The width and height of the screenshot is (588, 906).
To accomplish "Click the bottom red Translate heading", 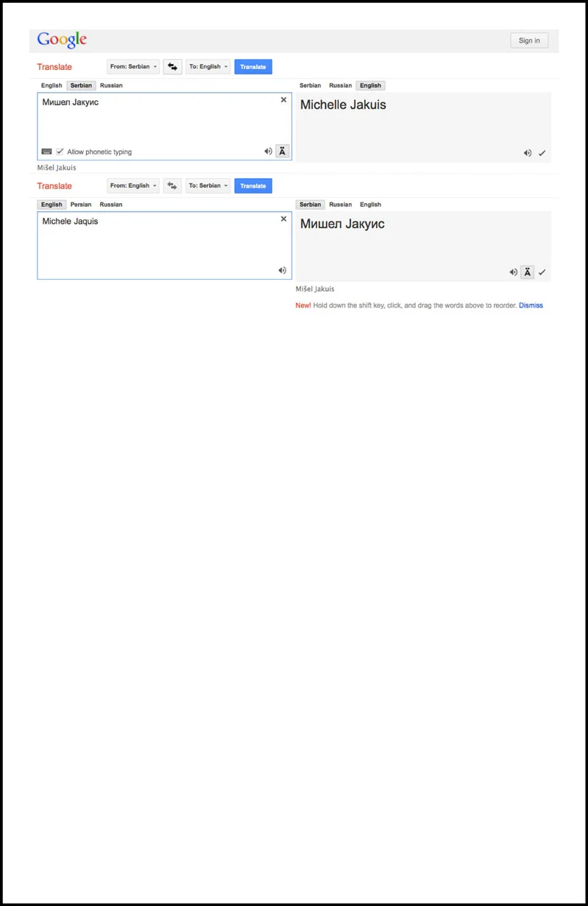I will click(x=54, y=186).
